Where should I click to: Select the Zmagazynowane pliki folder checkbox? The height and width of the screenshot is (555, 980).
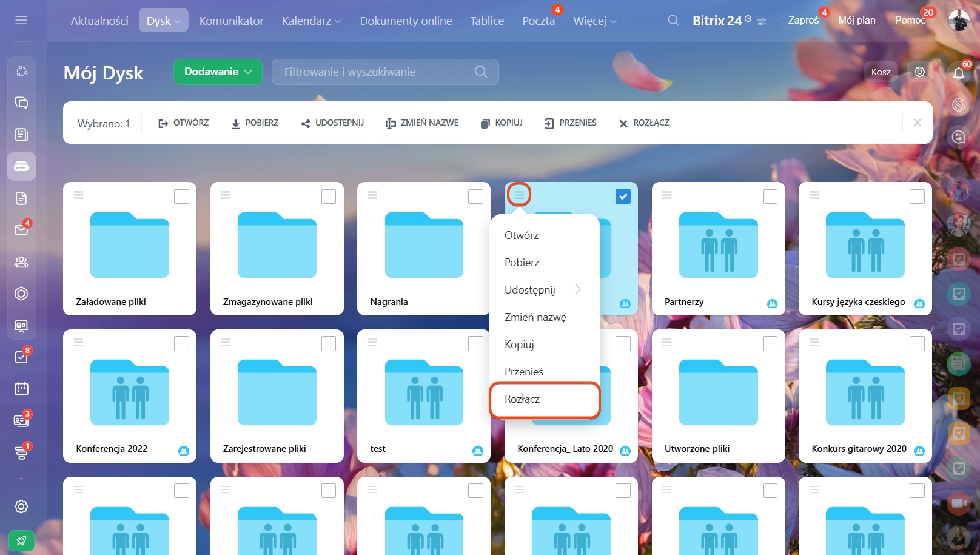329,197
